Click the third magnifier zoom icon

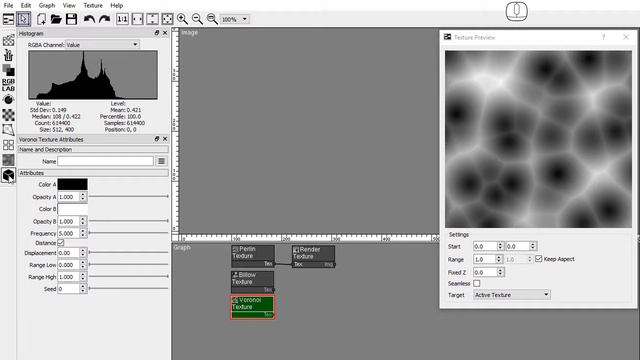[x=212, y=19]
